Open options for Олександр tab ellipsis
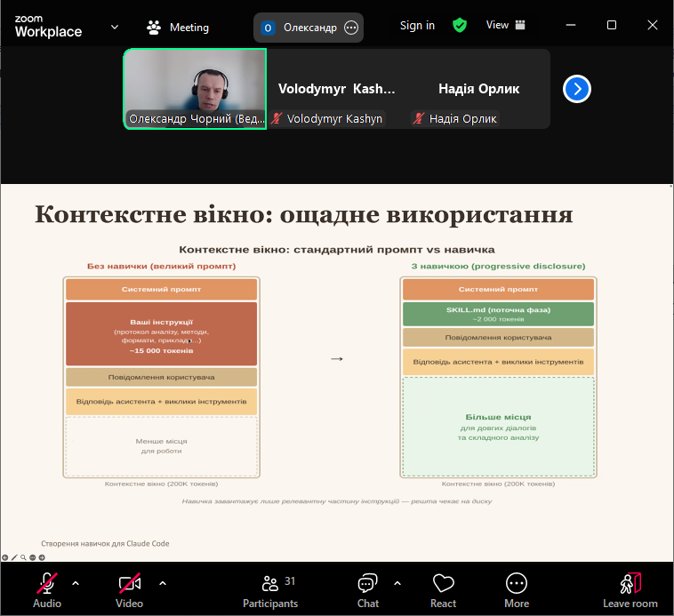This screenshot has width=674, height=616. (351, 28)
